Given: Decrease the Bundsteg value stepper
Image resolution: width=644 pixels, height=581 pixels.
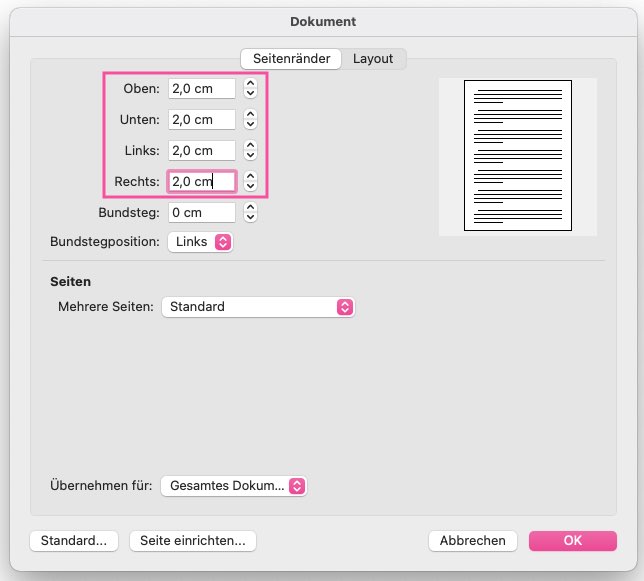Looking at the screenshot, I should coord(250,218).
